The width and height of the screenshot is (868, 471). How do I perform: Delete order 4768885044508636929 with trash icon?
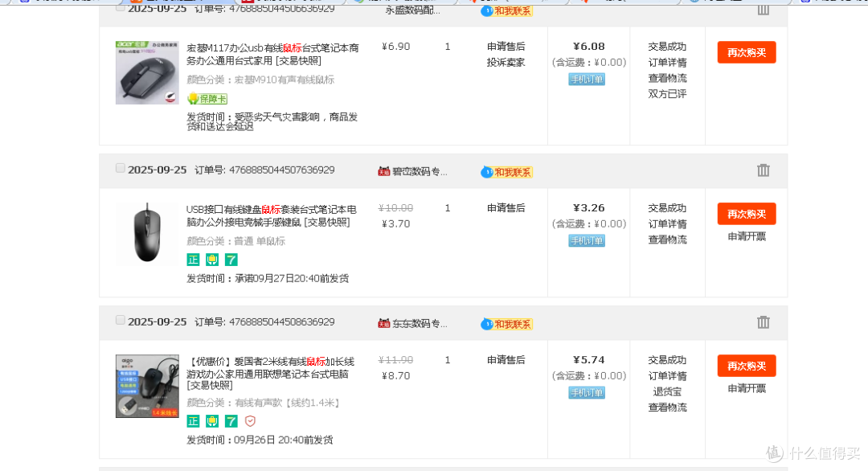(x=763, y=322)
